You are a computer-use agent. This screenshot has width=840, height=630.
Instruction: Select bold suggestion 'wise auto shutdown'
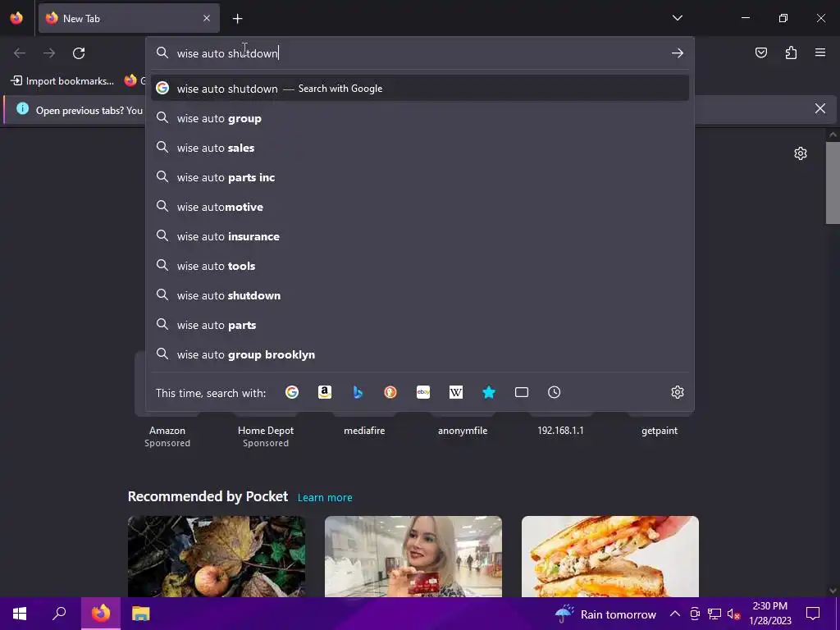tap(420, 295)
